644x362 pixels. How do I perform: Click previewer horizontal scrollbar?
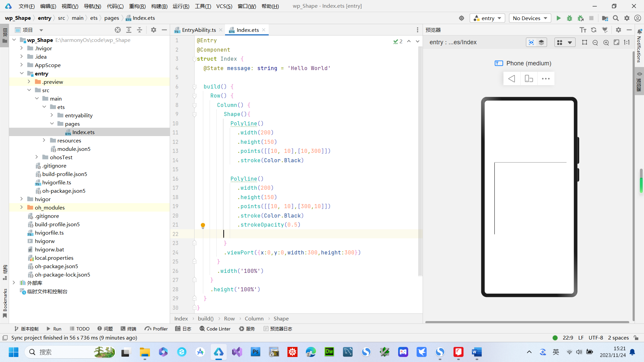(x=527, y=322)
